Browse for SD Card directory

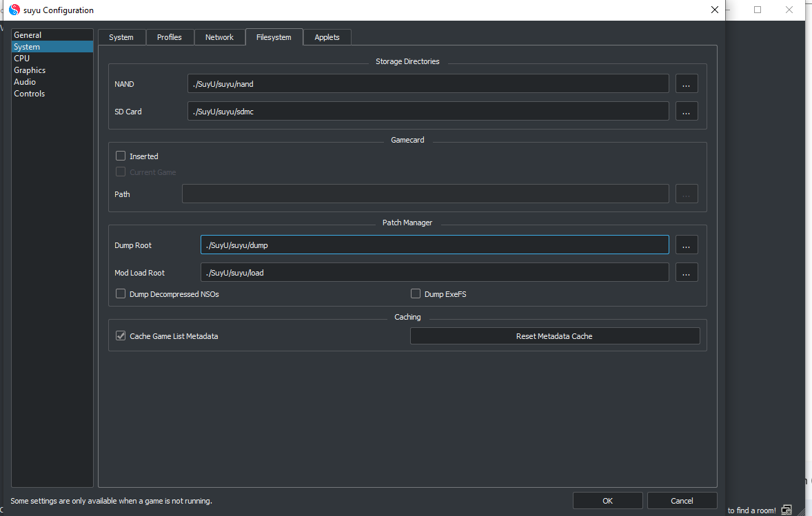pyautogui.click(x=686, y=112)
